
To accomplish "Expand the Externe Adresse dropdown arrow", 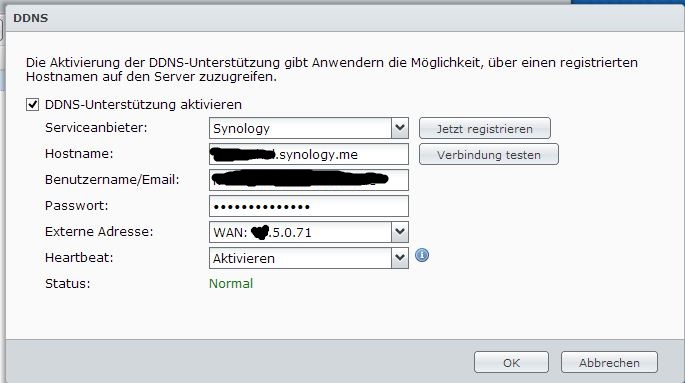I will pos(400,232).
